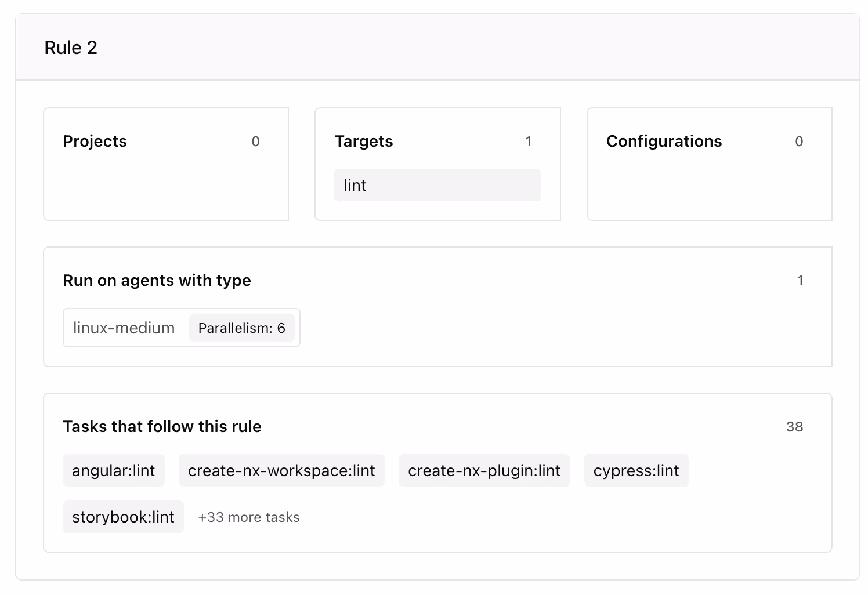Select the storybook:lint task chip

tap(123, 516)
